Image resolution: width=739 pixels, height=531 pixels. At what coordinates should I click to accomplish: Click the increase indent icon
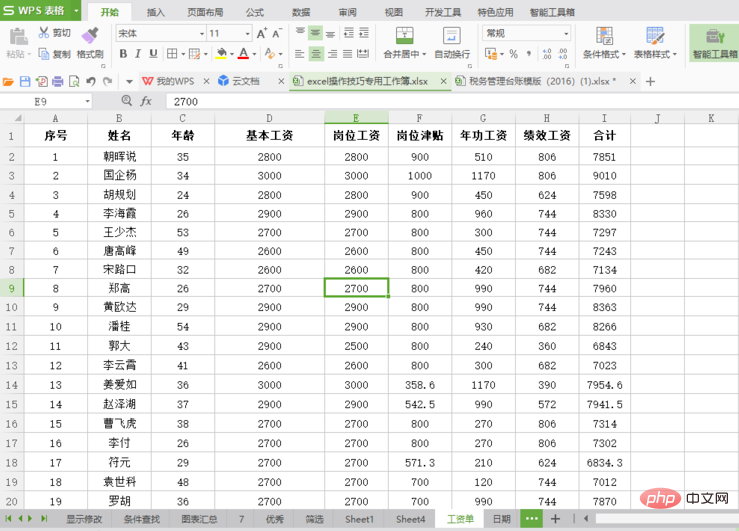(x=364, y=33)
